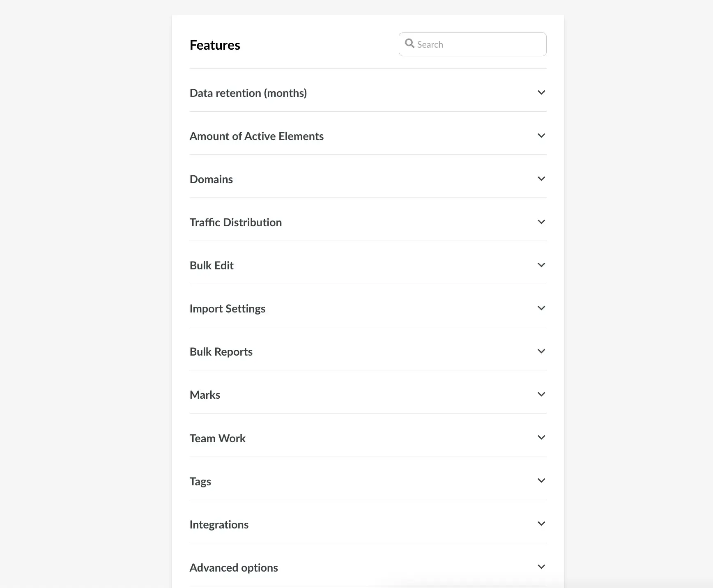The height and width of the screenshot is (588, 713).
Task: Expand Traffic Distribution chevron arrow
Action: (x=541, y=222)
